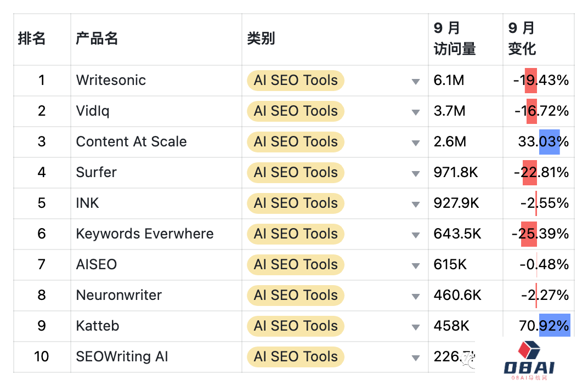588x386 pixels.
Task: Click red change bar at -25.39%
Action: (x=529, y=234)
